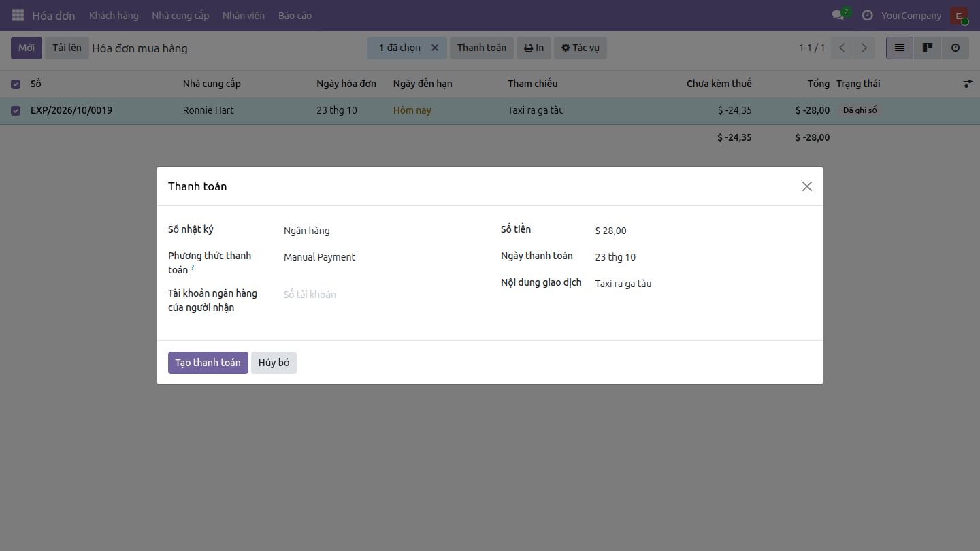Image resolution: width=980 pixels, height=551 pixels.
Task: Clear the '1 đã chọn' selection
Action: point(435,48)
